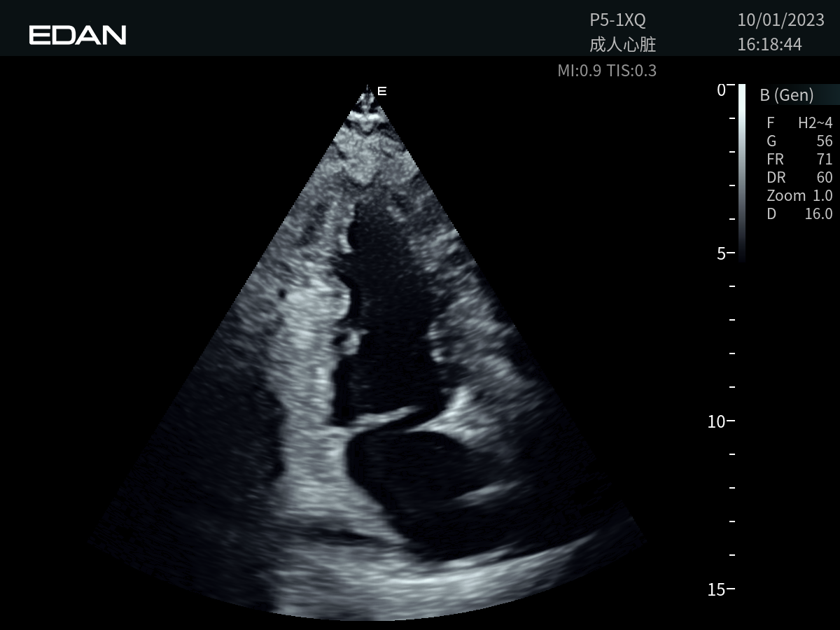840x630 pixels.
Task: Click the 10 cm depth scale marker
Action: pos(717,421)
